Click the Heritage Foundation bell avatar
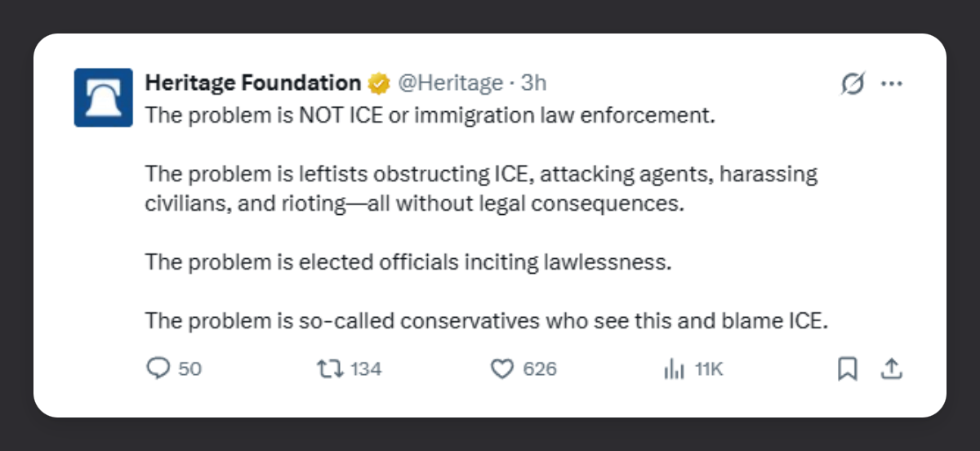This screenshot has width=980, height=451. (103, 97)
